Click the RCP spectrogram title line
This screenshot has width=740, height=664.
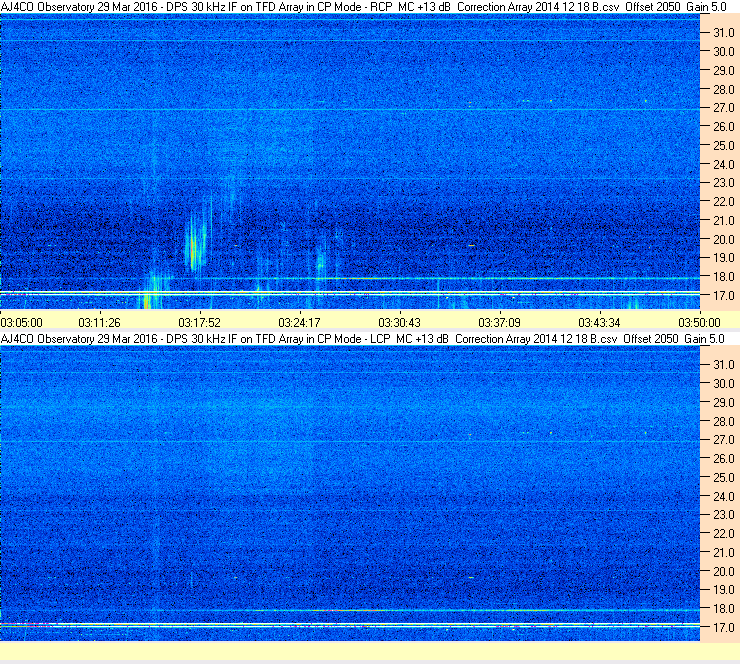(x=363, y=7)
